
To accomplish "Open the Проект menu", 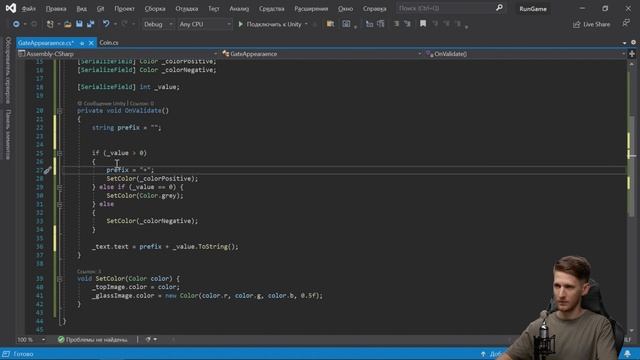I will (x=124, y=9).
